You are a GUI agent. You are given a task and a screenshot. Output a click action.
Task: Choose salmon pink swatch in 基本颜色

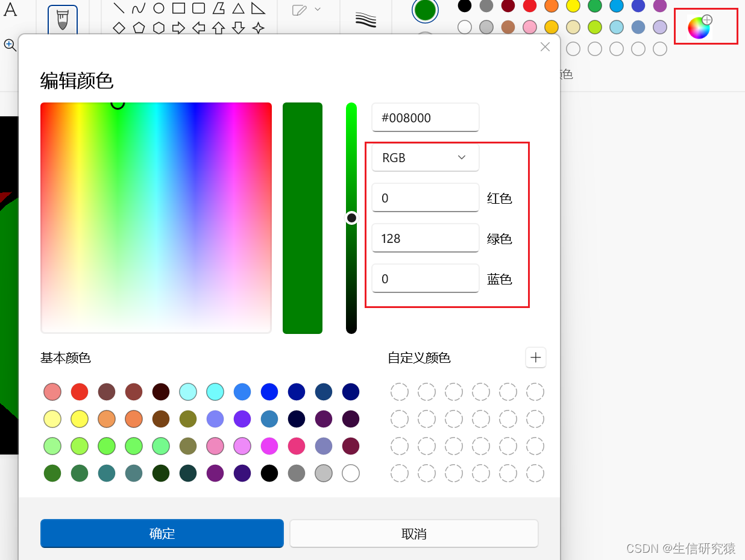click(52, 392)
